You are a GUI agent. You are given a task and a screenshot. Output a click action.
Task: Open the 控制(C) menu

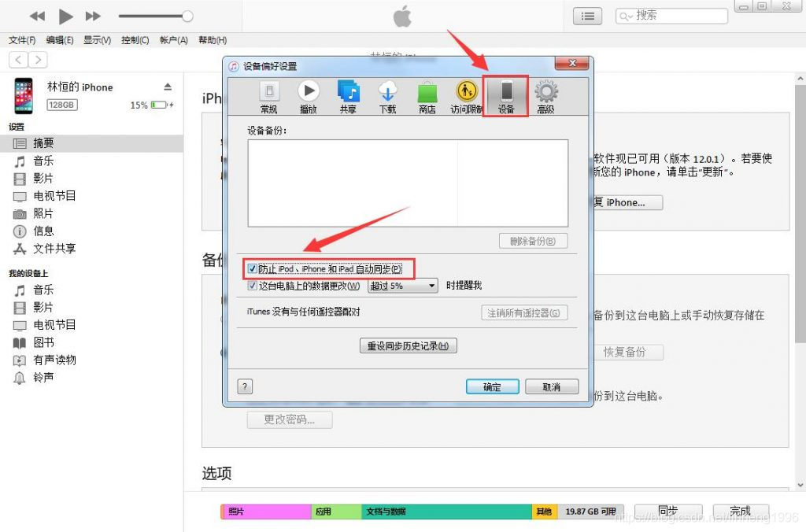pos(135,40)
